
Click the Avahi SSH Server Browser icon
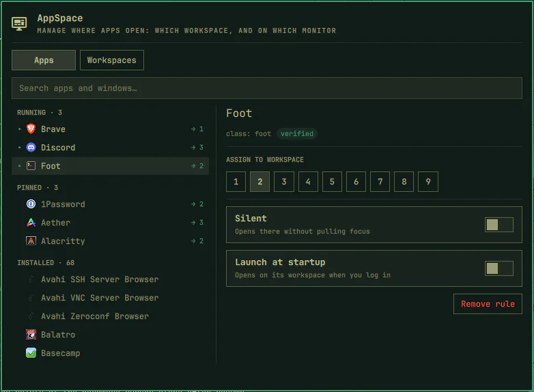(x=31, y=279)
